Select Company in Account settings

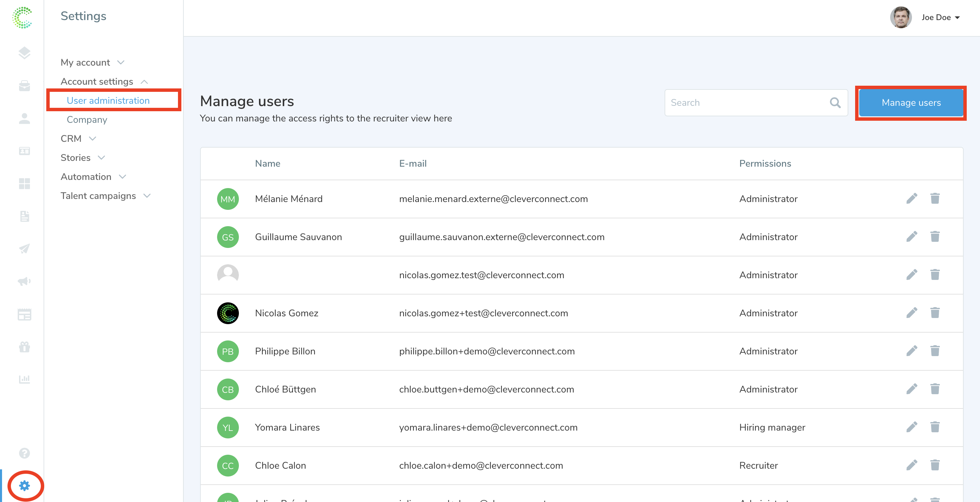click(x=87, y=120)
